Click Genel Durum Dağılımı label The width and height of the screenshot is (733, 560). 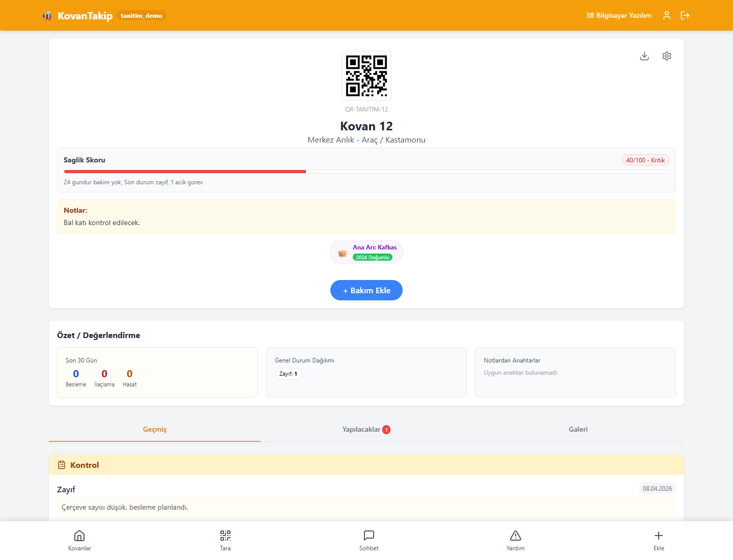[304, 360]
